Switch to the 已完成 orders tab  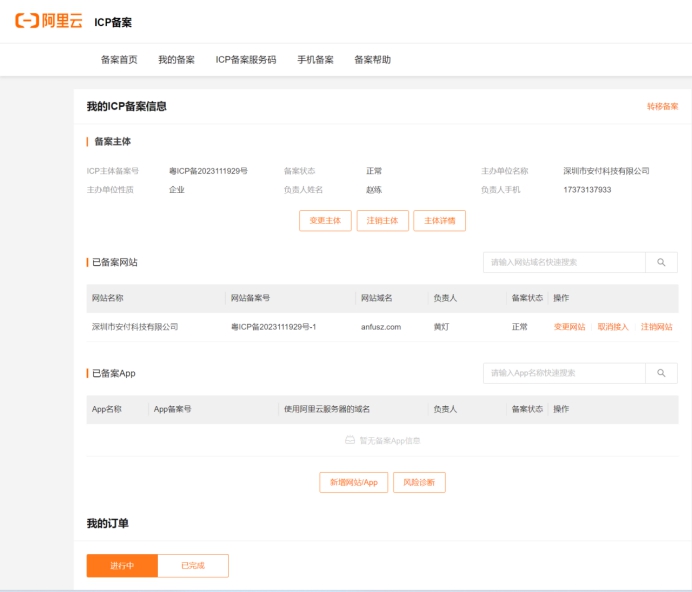tap(193, 566)
